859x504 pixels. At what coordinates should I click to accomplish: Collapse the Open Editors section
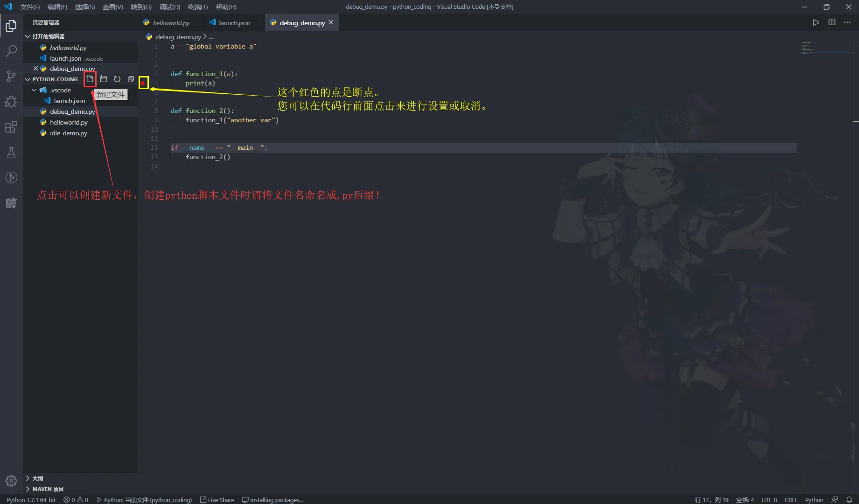28,36
